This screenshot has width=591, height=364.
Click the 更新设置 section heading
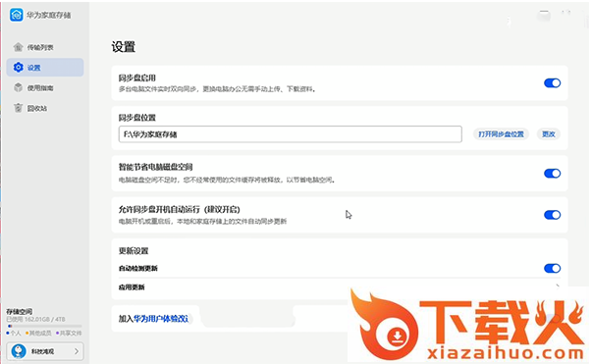134,251
